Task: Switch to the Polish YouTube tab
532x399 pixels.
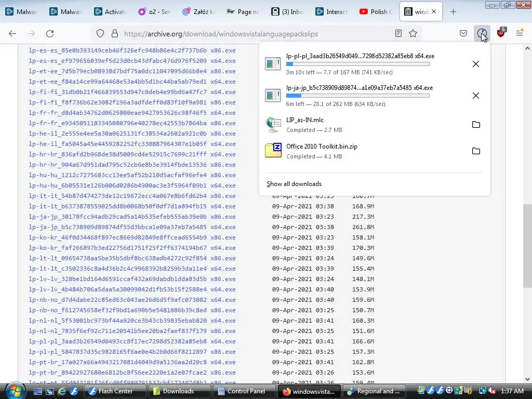Action: click(376, 12)
